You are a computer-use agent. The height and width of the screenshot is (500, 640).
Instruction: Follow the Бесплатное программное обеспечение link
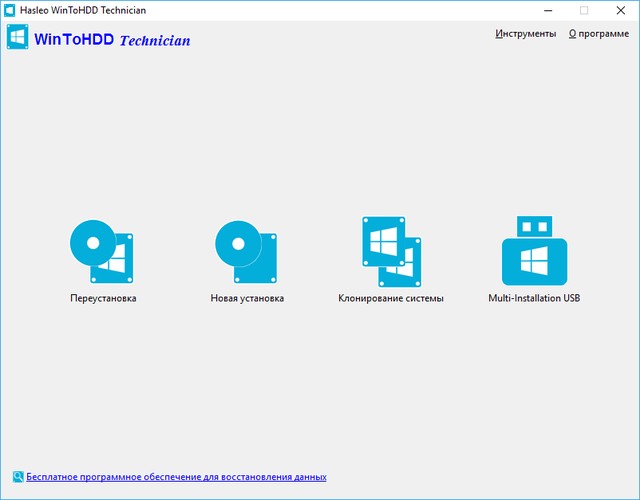[176, 478]
